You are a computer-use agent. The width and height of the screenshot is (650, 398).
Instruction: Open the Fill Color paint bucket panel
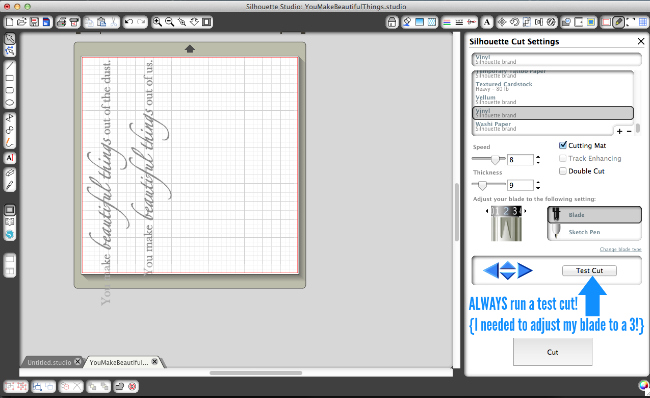click(x=407, y=22)
